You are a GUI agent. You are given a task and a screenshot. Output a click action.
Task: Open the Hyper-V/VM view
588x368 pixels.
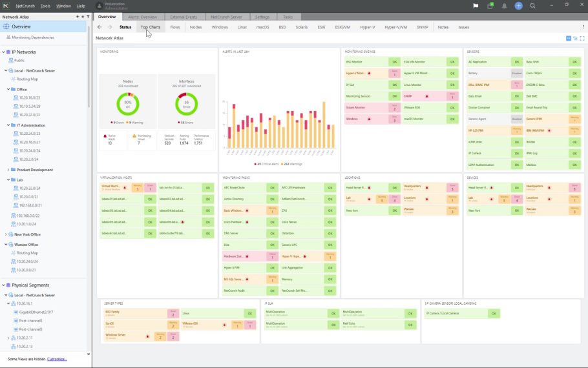pyautogui.click(x=395, y=27)
